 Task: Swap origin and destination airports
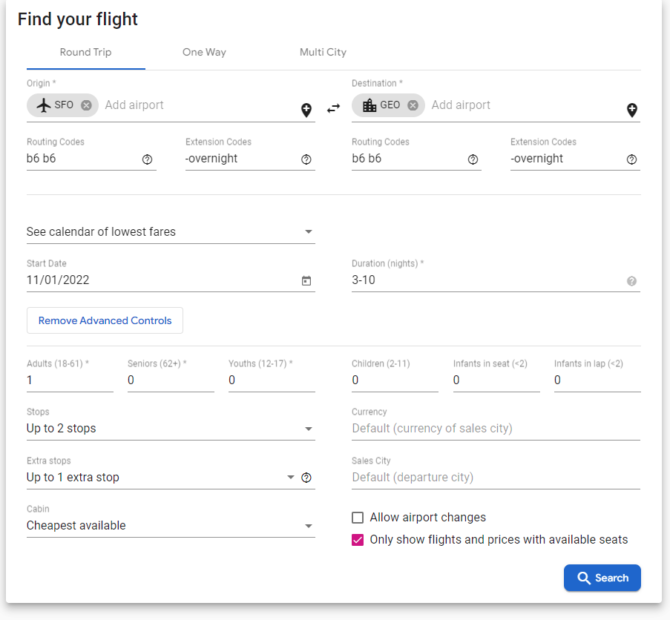[x=333, y=109]
